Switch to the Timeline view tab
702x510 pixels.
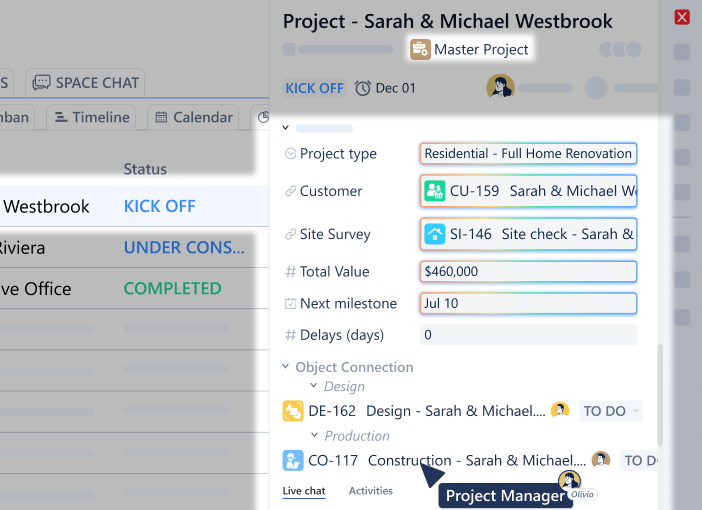click(x=92, y=117)
